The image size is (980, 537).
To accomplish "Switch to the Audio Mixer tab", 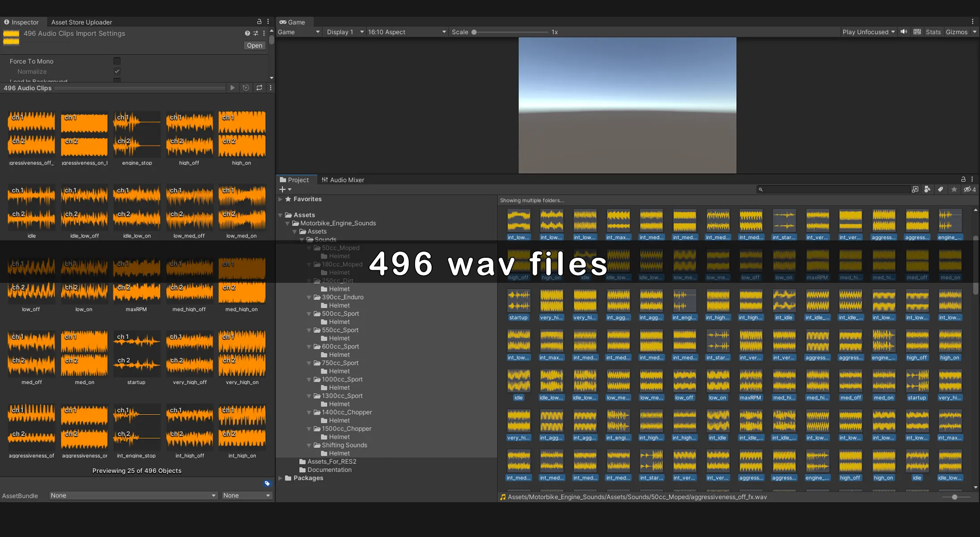I will coord(343,180).
